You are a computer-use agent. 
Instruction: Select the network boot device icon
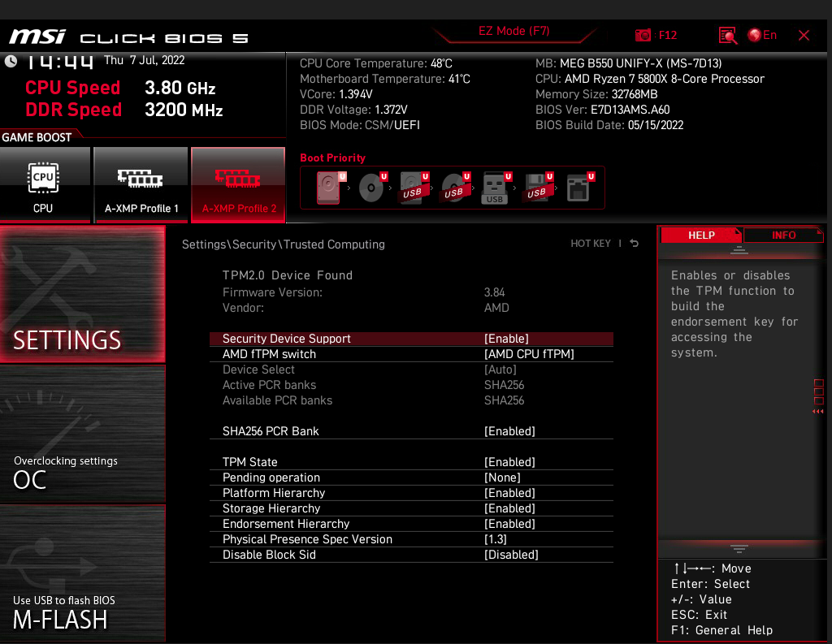(580, 188)
